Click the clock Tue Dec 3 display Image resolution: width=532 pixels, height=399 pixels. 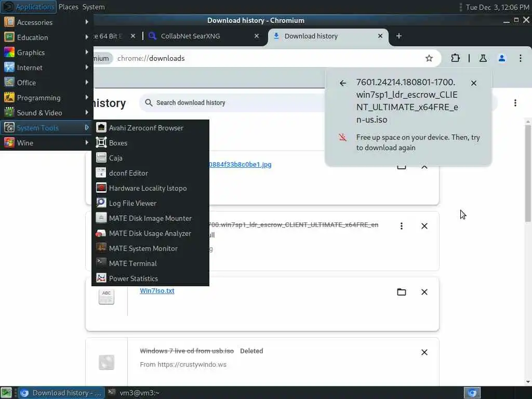pos(497,7)
